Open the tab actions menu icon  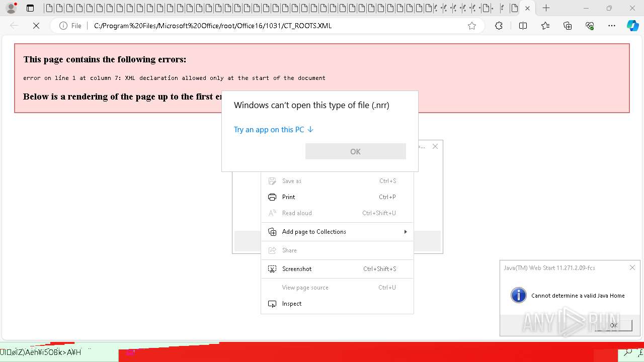click(x=30, y=8)
